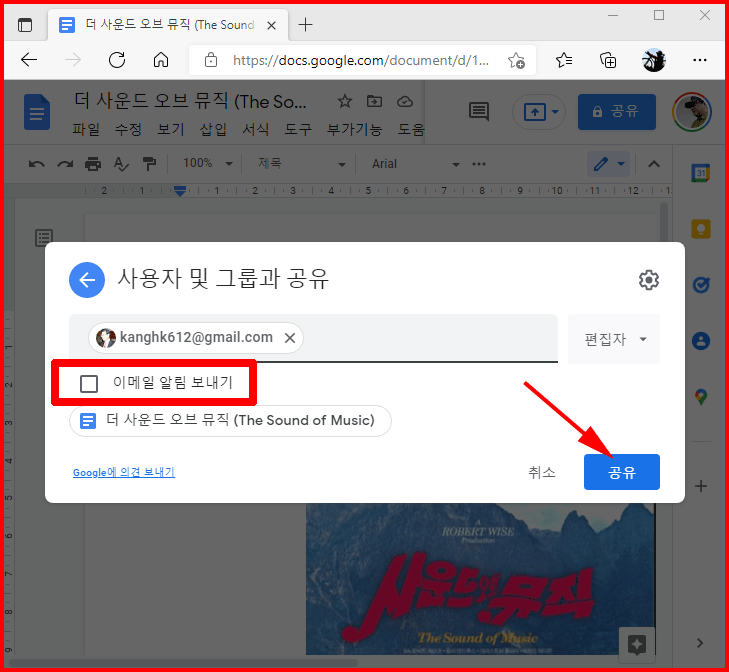Click 취소 to cancel sharing
Screen dimensions: 729x672
pos(542,472)
